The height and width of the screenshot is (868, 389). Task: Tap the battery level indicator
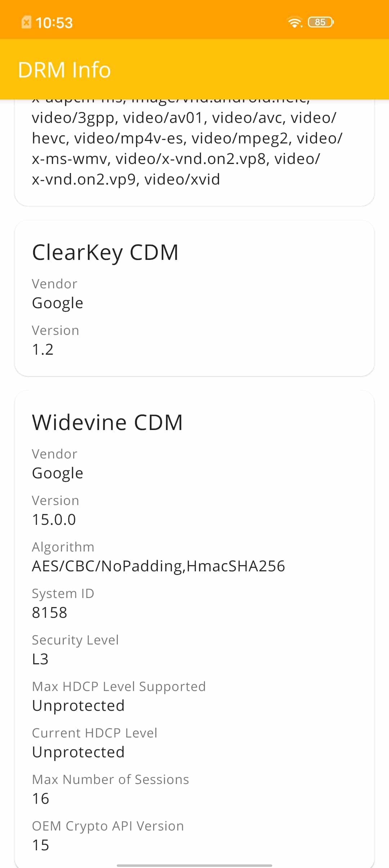click(321, 22)
